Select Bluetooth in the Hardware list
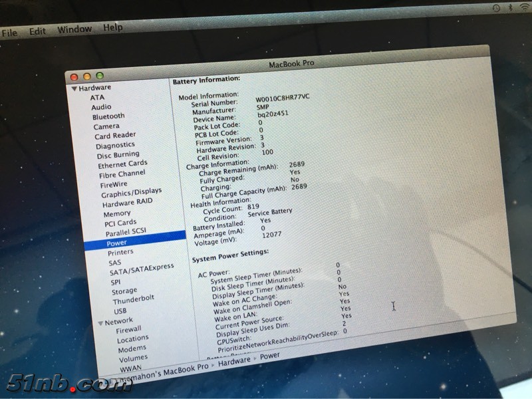Screen dimensions: 532x399 click(x=108, y=116)
